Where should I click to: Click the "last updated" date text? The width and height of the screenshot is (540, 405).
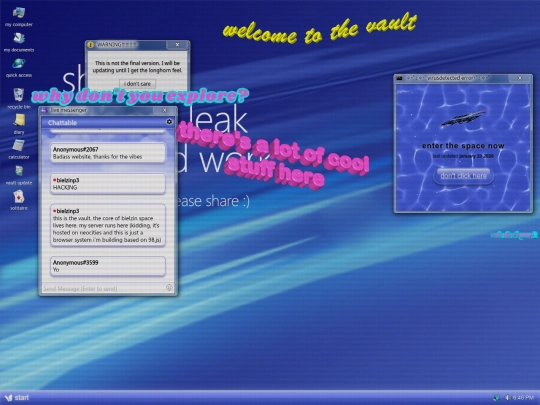(x=463, y=156)
